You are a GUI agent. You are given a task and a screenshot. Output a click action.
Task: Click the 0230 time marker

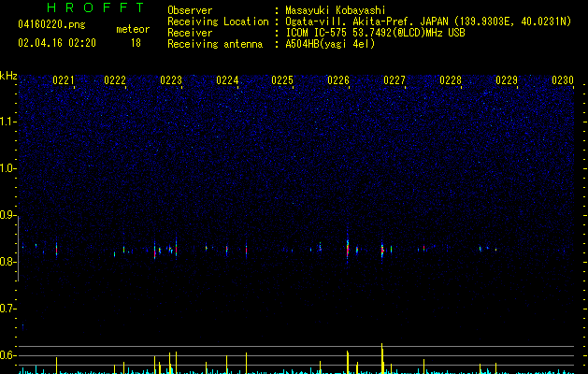[x=563, y=80]
